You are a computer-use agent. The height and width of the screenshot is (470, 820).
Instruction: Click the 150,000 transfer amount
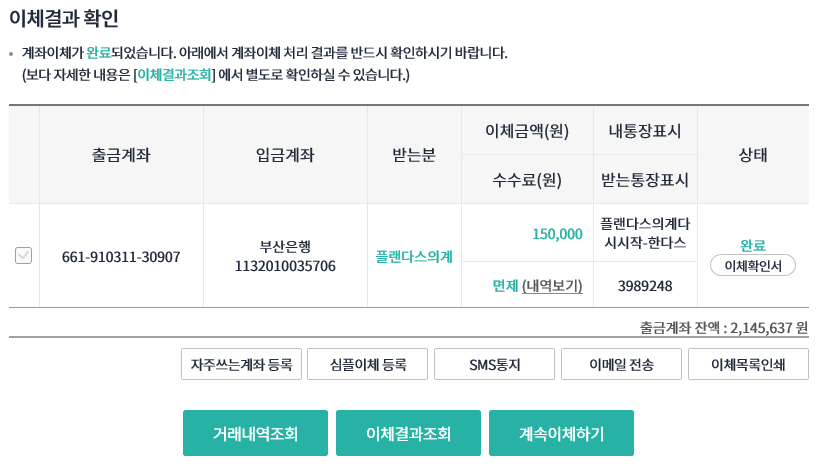point(557,234)
